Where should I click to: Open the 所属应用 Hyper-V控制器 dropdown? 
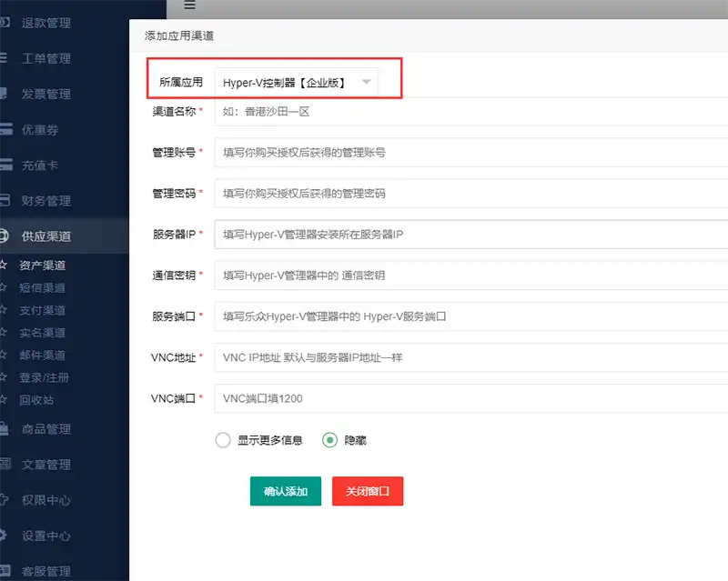pyautogui.click(x=296, y=82)
